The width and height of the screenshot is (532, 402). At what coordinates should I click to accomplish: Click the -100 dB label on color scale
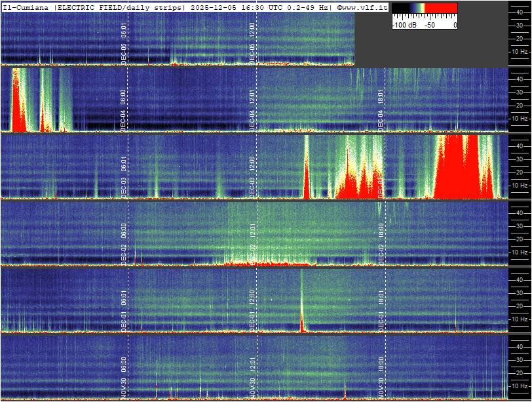(404, 25)
